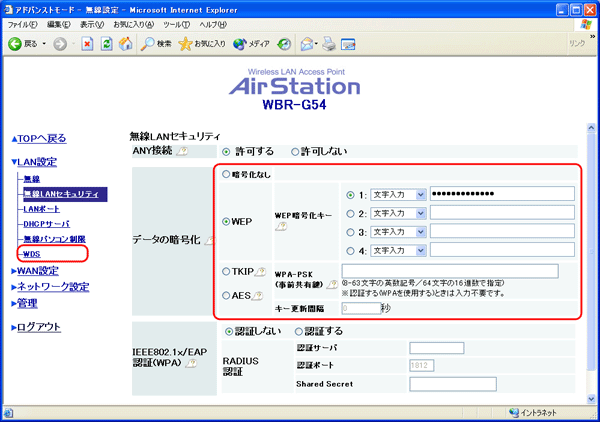Image resolution: width=600 pixels, height=422 pixels.
Task: Click the Stop loading icon
Action: click(87, 44)
